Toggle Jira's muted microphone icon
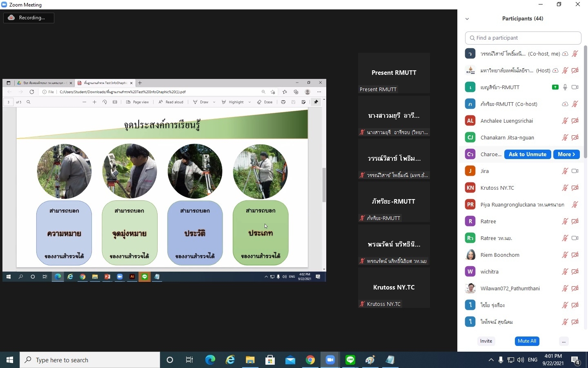This screenshot has width=588, height=368. click(565, 171)
